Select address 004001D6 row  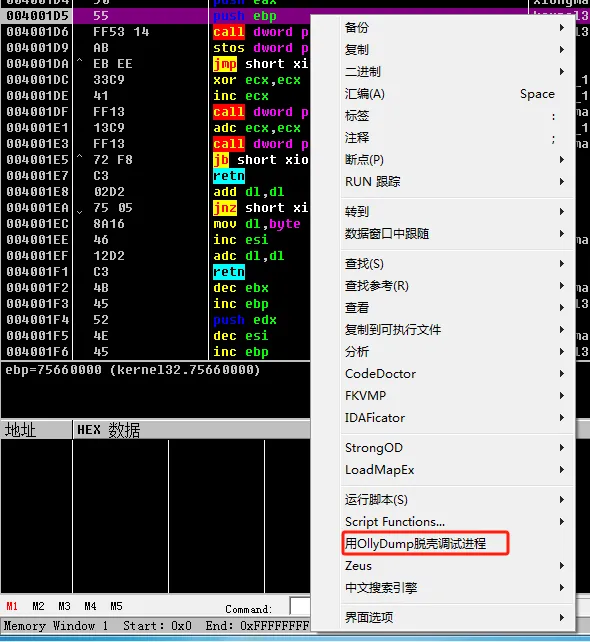pyautogui.click(x=155, y=32)
